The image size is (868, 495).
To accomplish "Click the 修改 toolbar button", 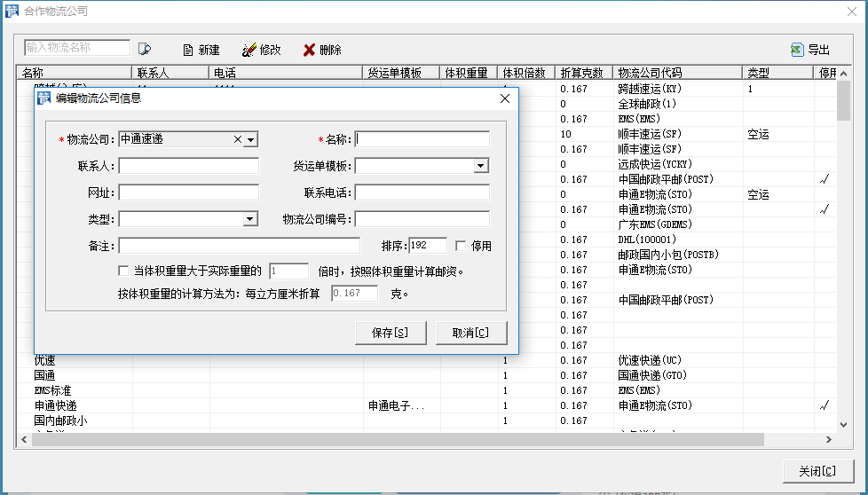I will (262, 50).
